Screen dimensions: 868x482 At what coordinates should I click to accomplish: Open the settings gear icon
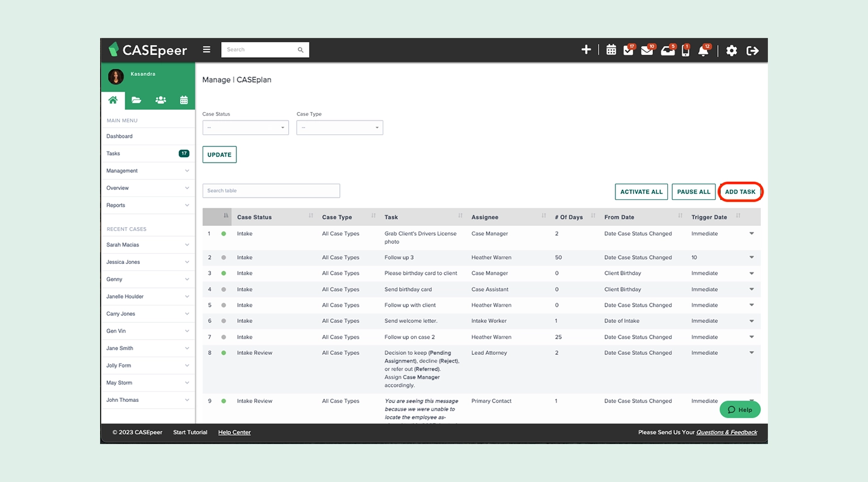pos(731,51)
